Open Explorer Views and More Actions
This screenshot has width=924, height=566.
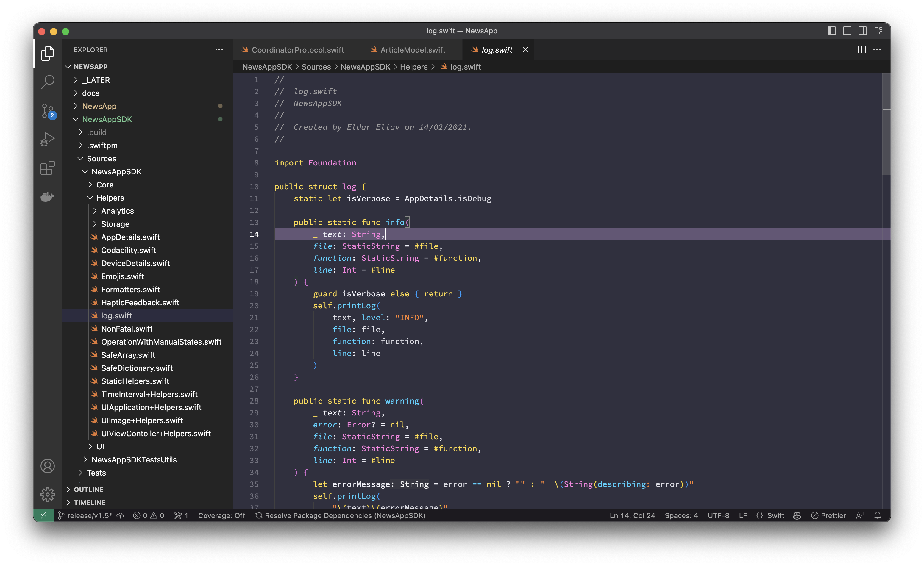[x=219, y=49]
